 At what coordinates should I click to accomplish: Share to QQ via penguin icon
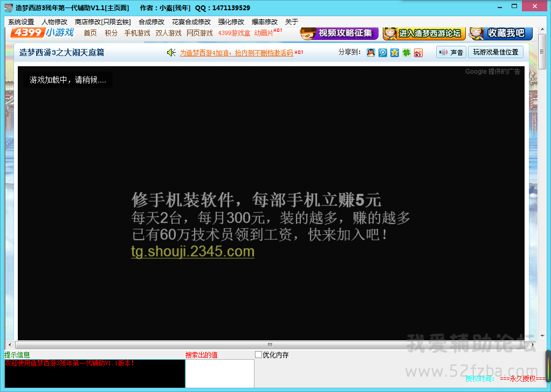click(x=371, y=53)
